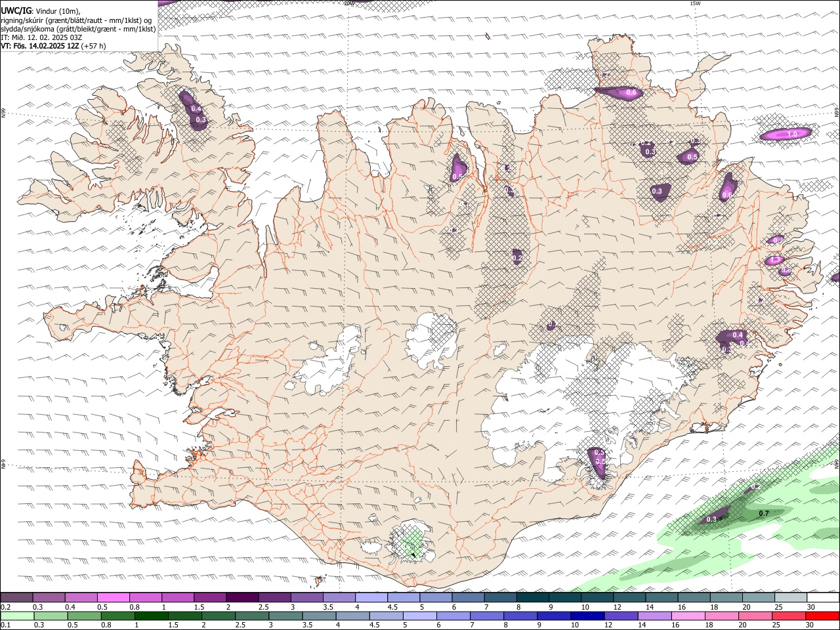The height and width of the screenshot is (630, 840).
Task: Select the 'Vindur (10m)' header label
Action: 56,11
